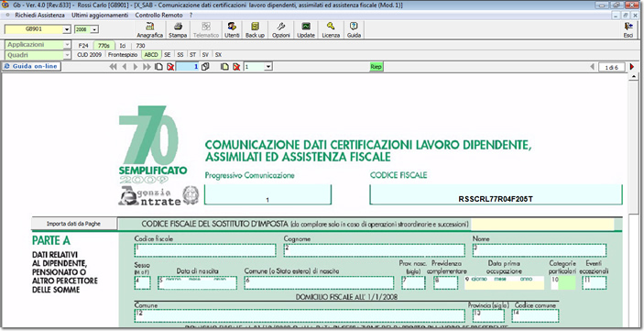The height and width of the screenshot is (331, 644).
Task: Open the 2008 year dropdown
Action: pos(95,29)
